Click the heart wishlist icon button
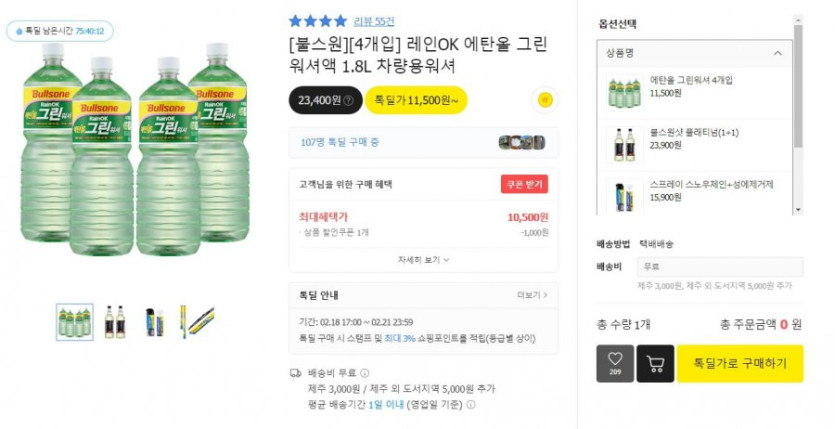Screen dimensions: 835x429 click(615, 364)
